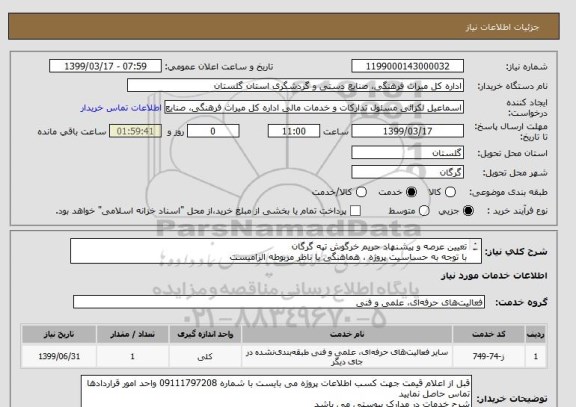The width and height of the screenshot is (576, 407).
Task: Select the کالا/خدمت radio button
Action: click(x=361, y=192)
